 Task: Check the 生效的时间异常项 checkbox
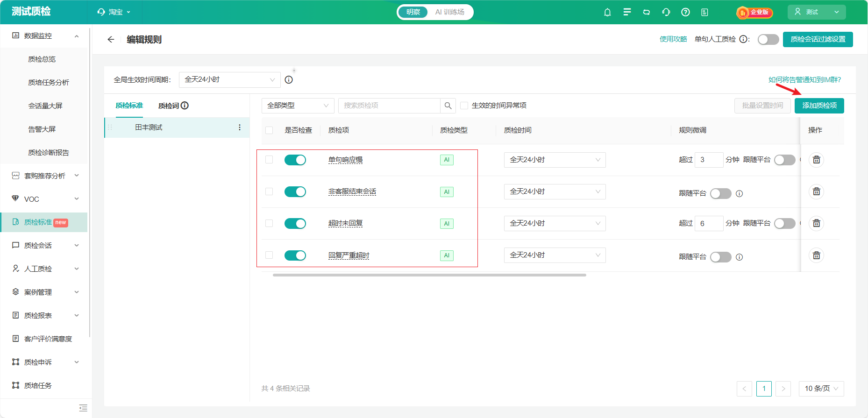(x=464, y=106)
